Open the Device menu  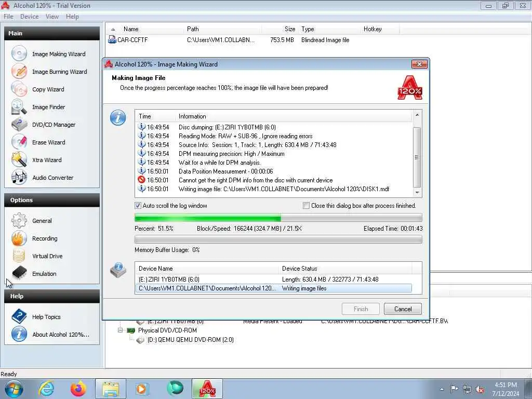pos(29,17)
